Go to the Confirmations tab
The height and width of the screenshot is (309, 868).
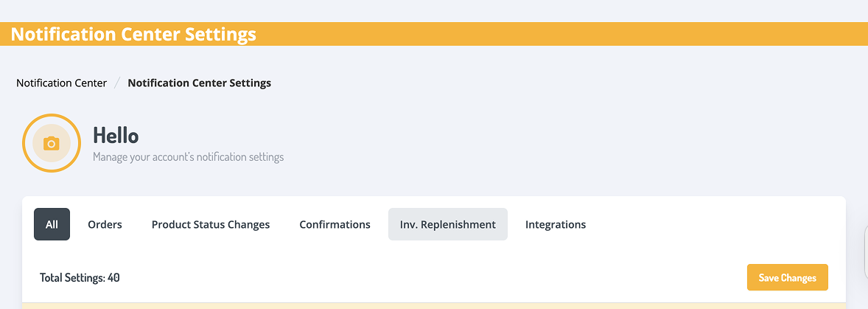[x=335, y=224]
